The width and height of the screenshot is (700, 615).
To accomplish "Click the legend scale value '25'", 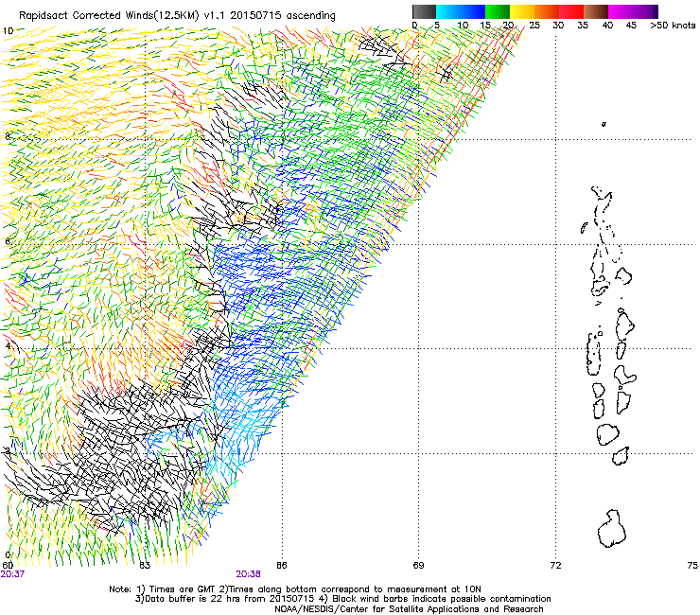I will [x=534, y=26].
